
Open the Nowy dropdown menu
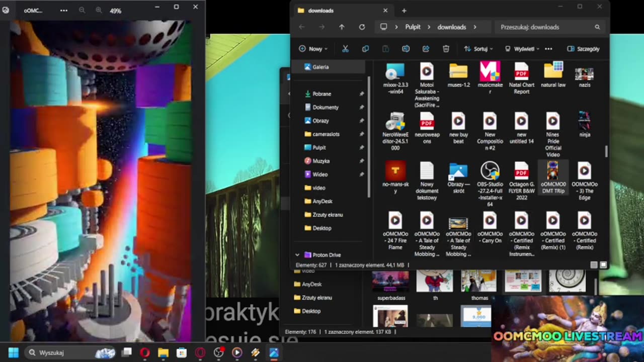tap(313, 49)
